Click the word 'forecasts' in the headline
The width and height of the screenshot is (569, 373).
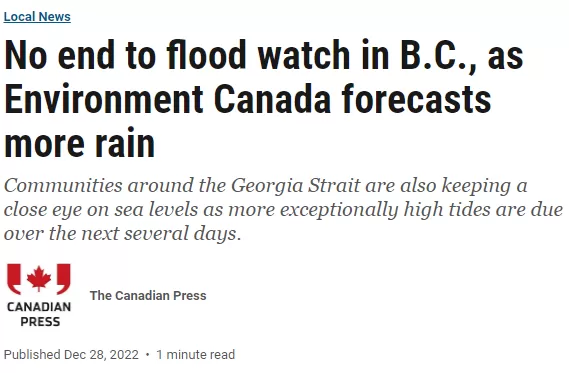(417, 99)
